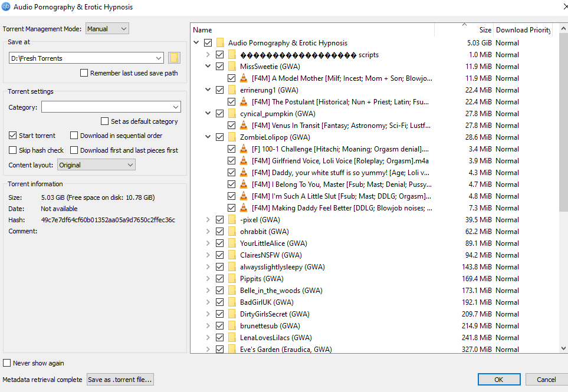Click the 94.2 MiB size cell
Image resolution: width=568 pixels, height=392 pixels.
478,255
